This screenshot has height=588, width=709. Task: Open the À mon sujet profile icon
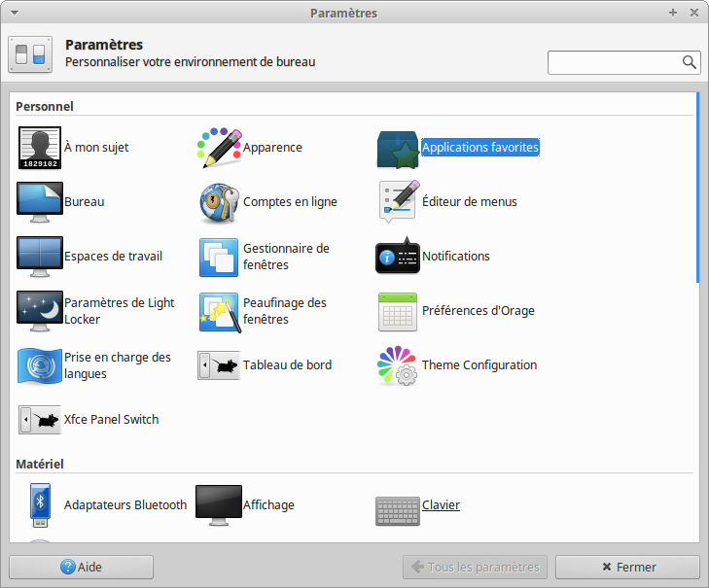(39, 148)
